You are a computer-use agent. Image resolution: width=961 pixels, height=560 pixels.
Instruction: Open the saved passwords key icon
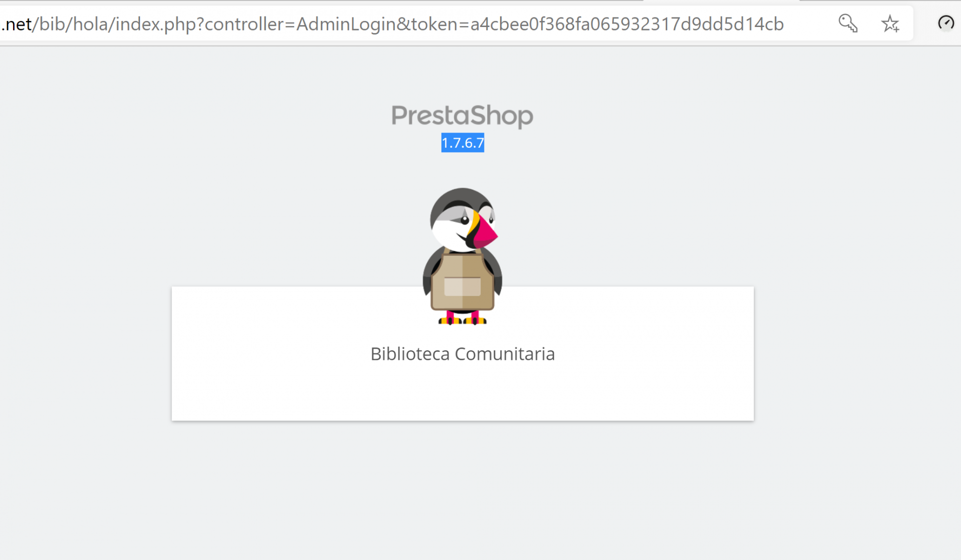point(848,23)
